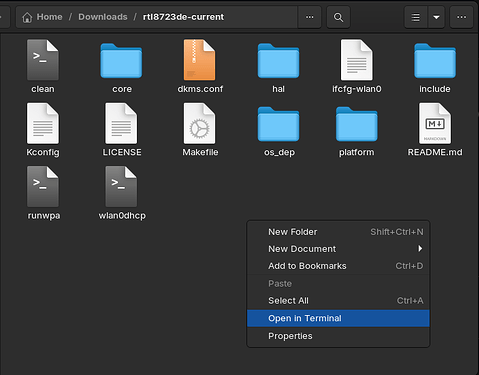Click the dkms.conf file name label
The image size is (479, 375).
pos(200,89)
